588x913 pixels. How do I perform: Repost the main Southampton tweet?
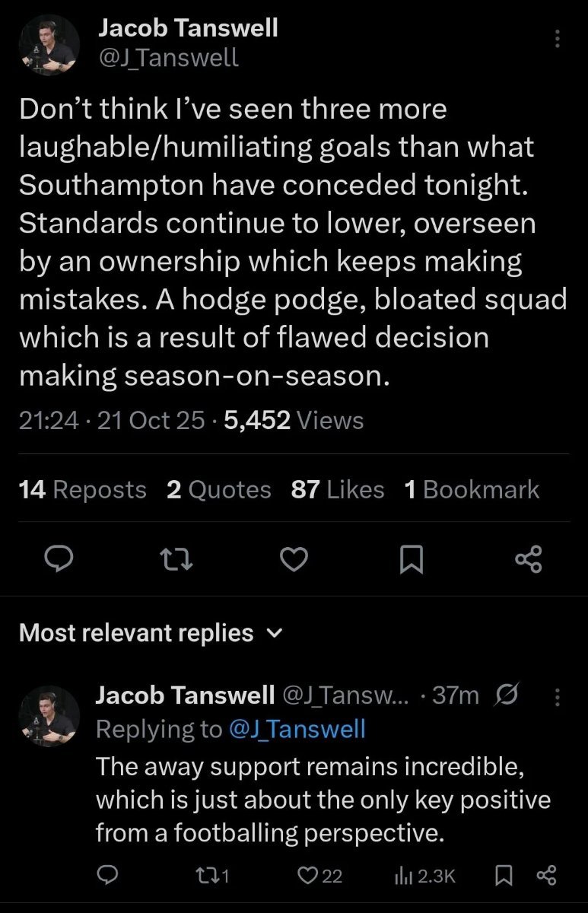[x=176, y=560]
